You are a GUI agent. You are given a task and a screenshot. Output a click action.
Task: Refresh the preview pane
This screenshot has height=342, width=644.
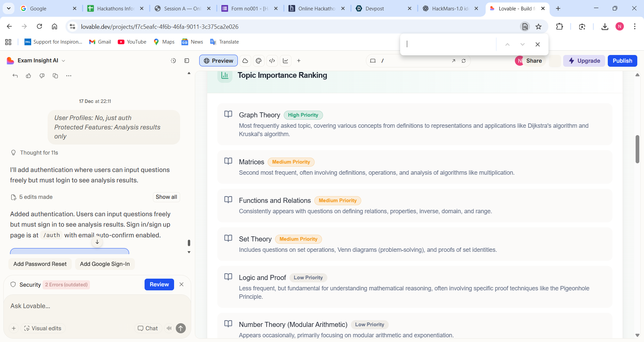click(x=464, y=61)
